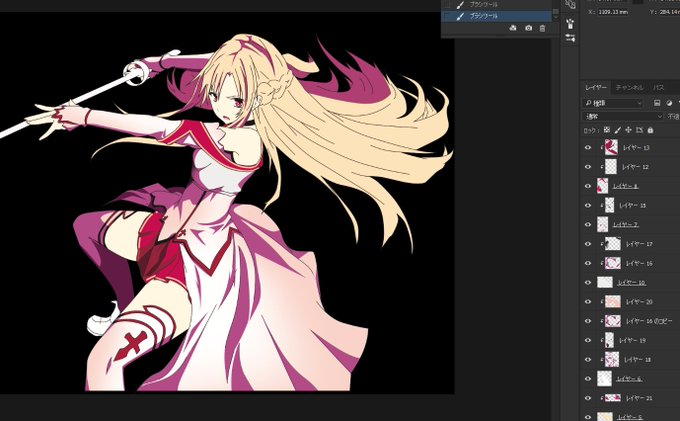Image resolution: width=680 pixels, height=421 pixels.
Task: Click layer name レイヤー 17
Action: 639,244
